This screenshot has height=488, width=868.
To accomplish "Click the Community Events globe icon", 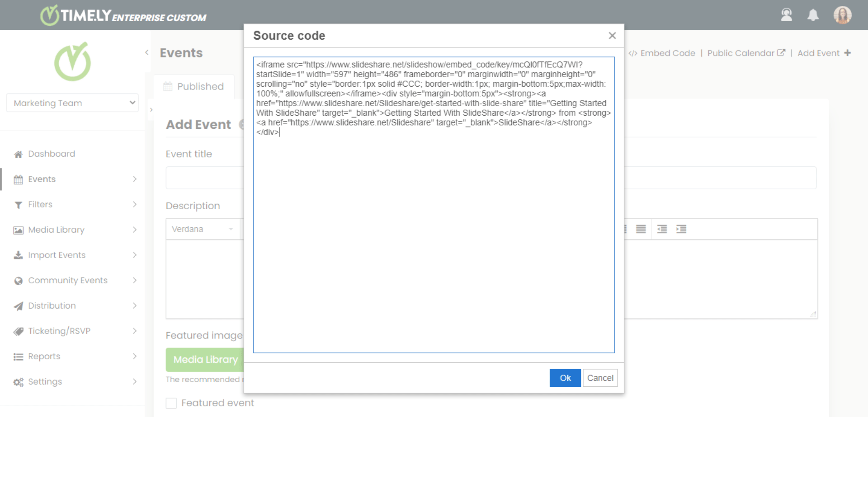I will tap(18, 281).
